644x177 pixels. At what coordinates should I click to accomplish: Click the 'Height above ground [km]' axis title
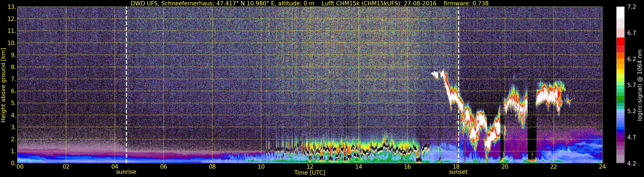3,85
